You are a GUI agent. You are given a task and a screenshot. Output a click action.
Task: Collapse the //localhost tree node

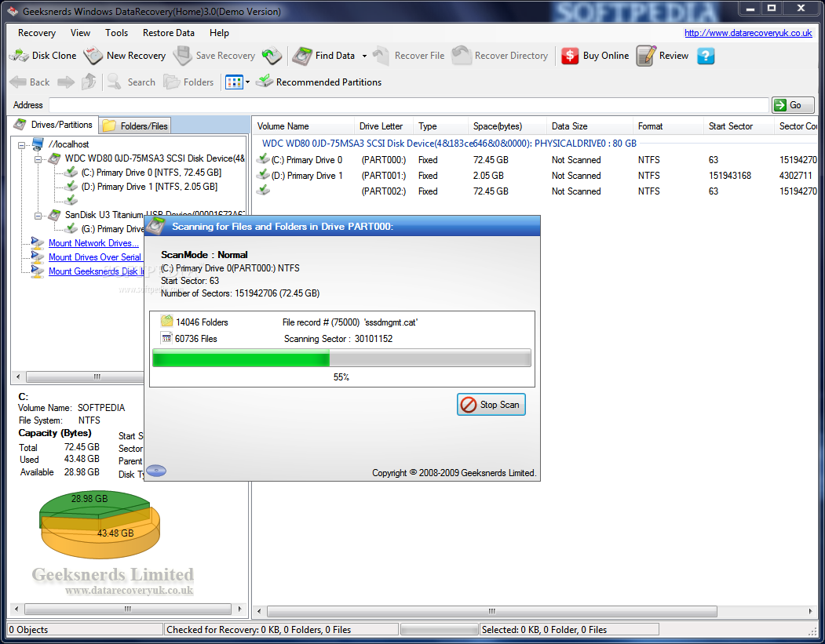point(21,144)
